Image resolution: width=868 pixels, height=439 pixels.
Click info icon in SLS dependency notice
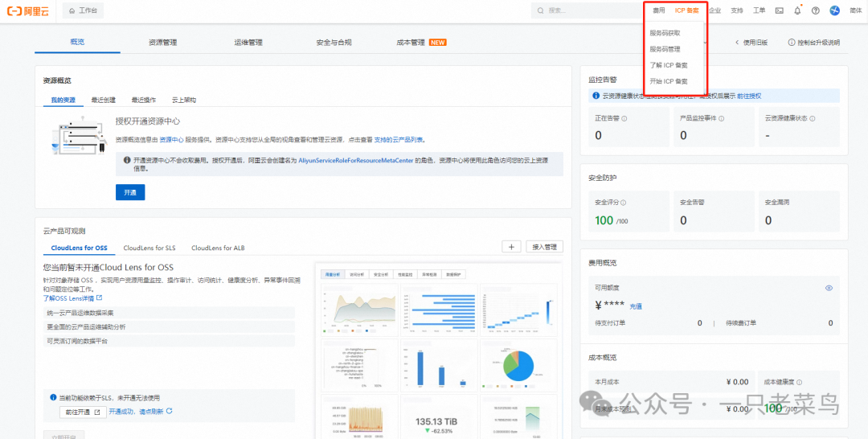pyautogui.click(x=53, y=397)
